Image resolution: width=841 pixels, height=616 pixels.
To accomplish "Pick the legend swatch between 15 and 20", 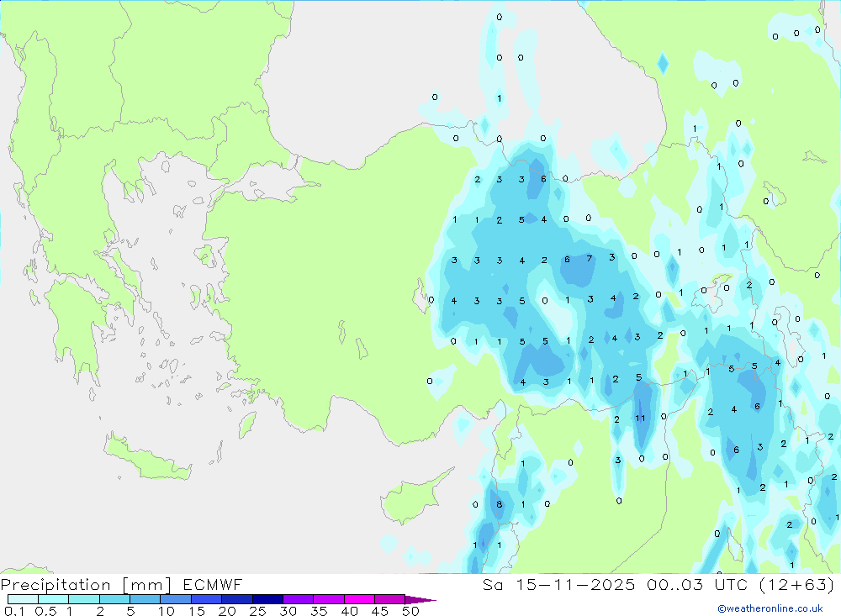I will (x=207, y=599).
